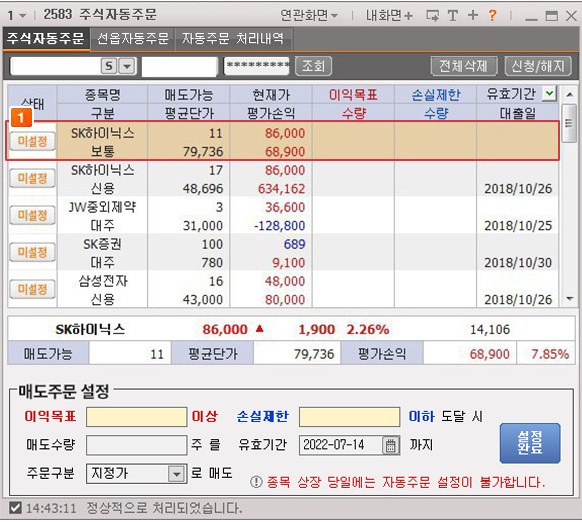Viewport: 582px width, 522px height.
Task: Click the table scrollbar up arrow
Action: 569,94
